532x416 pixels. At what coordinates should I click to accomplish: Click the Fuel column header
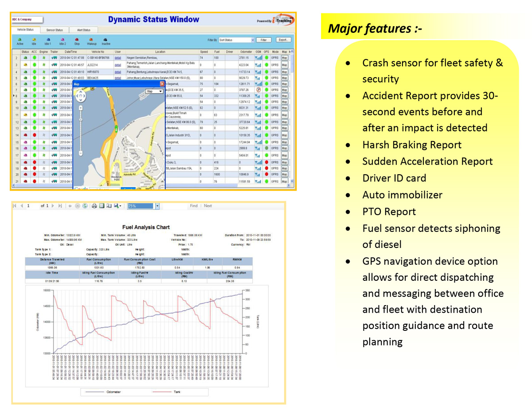[217, 52]
